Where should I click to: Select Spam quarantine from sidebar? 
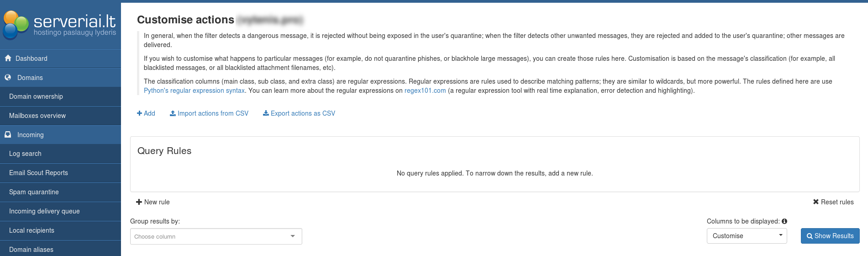click(x=34, y=192)
